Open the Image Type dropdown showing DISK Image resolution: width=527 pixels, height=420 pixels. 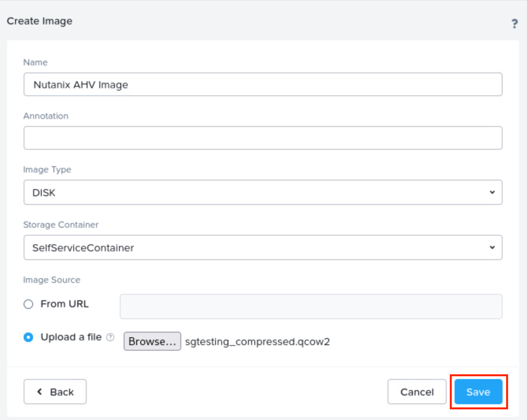[263, 192]
